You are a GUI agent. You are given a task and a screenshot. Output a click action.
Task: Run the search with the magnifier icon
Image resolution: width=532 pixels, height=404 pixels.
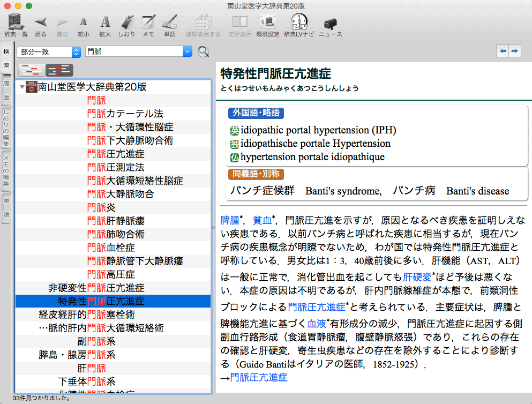coord(203,51)
